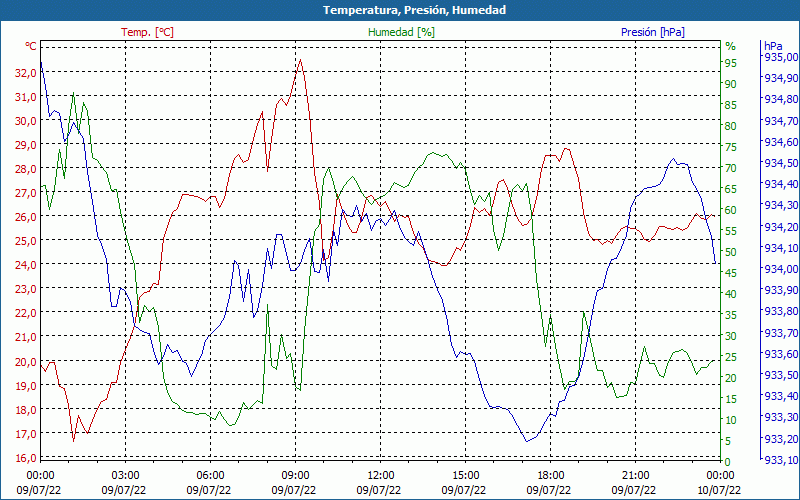Screen dimensions: 800x500
Task: Click the '29,0' temperature axis value
Action: [26, 145]
